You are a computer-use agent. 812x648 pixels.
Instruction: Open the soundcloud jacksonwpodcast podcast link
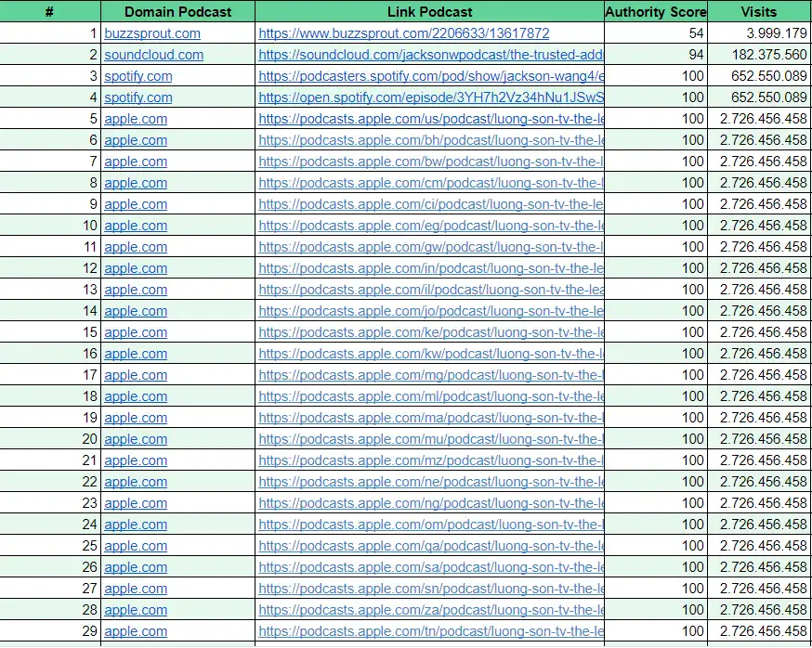431,55
